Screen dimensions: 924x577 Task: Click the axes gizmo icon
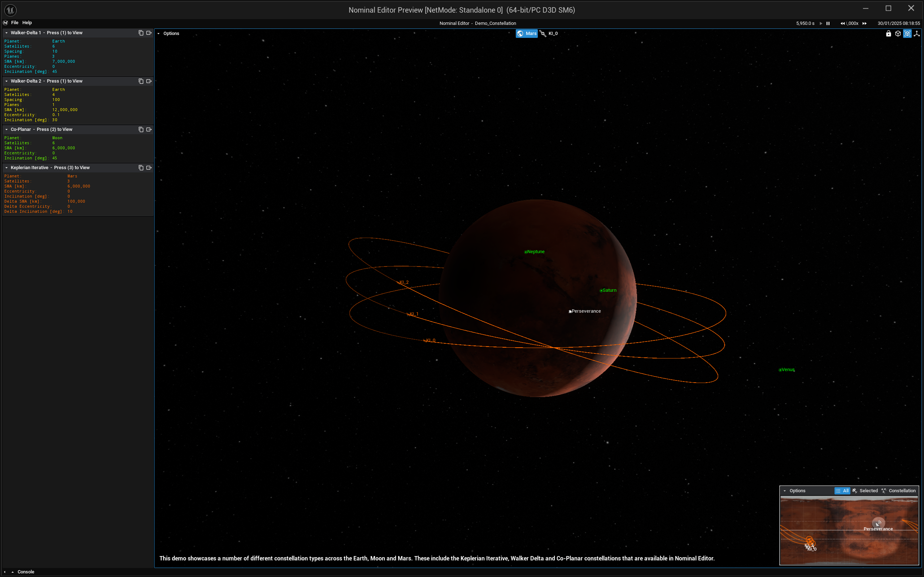[917, 34]
